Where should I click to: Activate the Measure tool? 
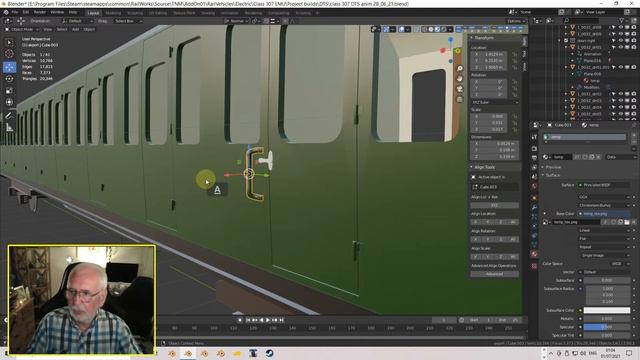click(x=9, y=128)
